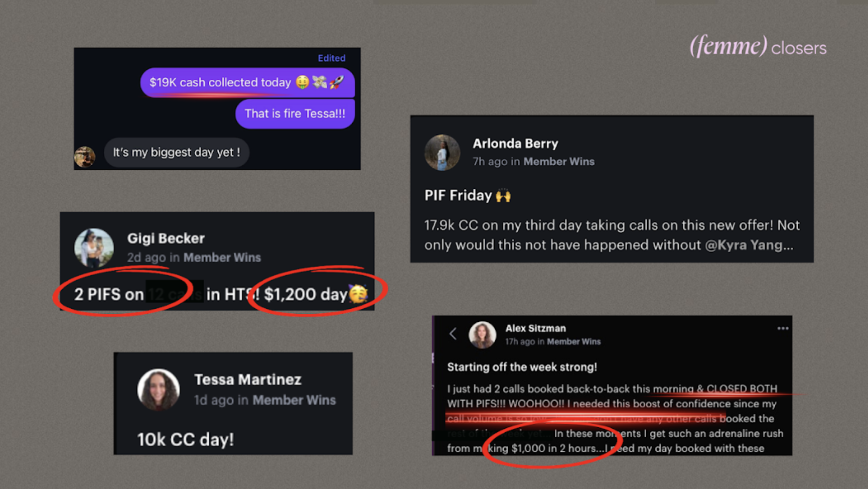The image size is (868, 489).
Task: Click the @Kyra Yang mention
Action: (x=749, y=244)
